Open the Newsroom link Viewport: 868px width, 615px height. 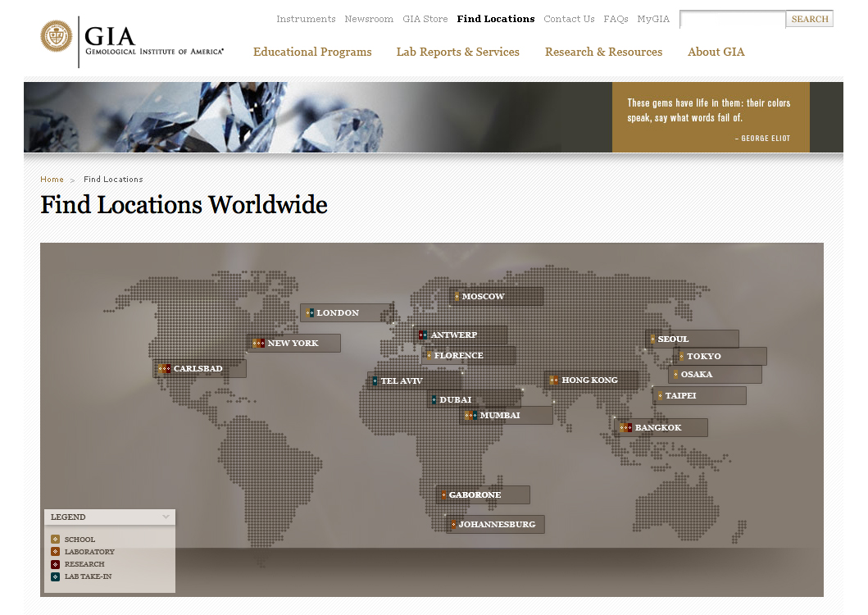tap(369, 19)
